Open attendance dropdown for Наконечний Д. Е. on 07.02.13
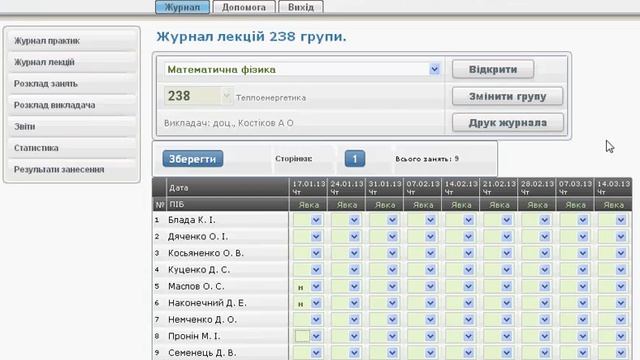The height and width of the screenshot is (360, 640). click(x=430, y=303)
